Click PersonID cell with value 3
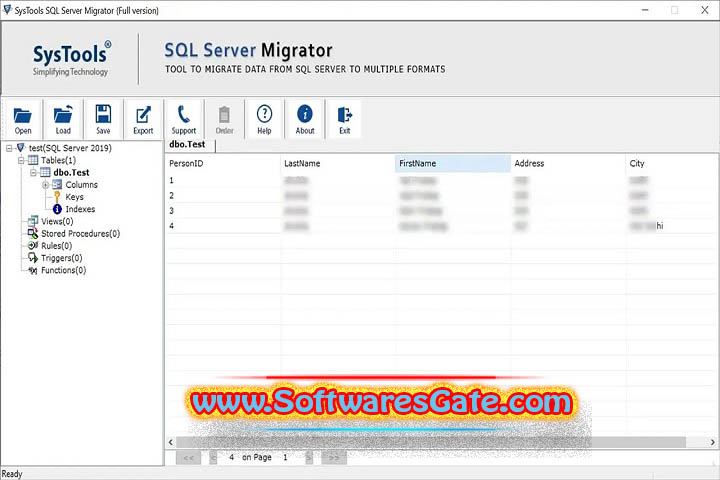 tap(223, 211)
